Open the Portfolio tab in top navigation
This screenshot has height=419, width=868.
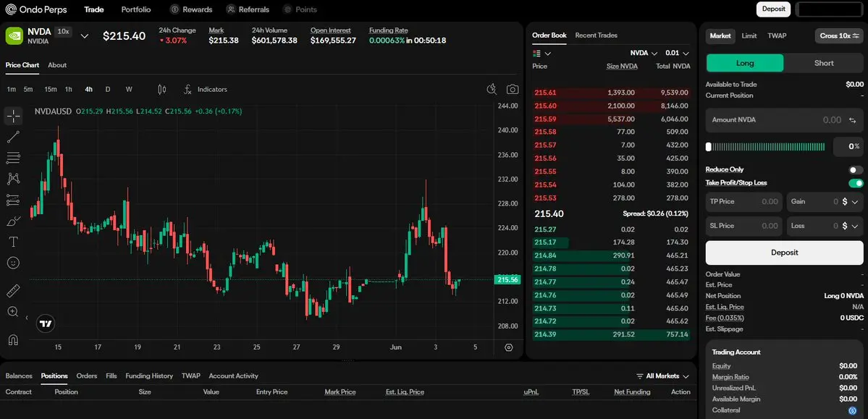[136, 9]
